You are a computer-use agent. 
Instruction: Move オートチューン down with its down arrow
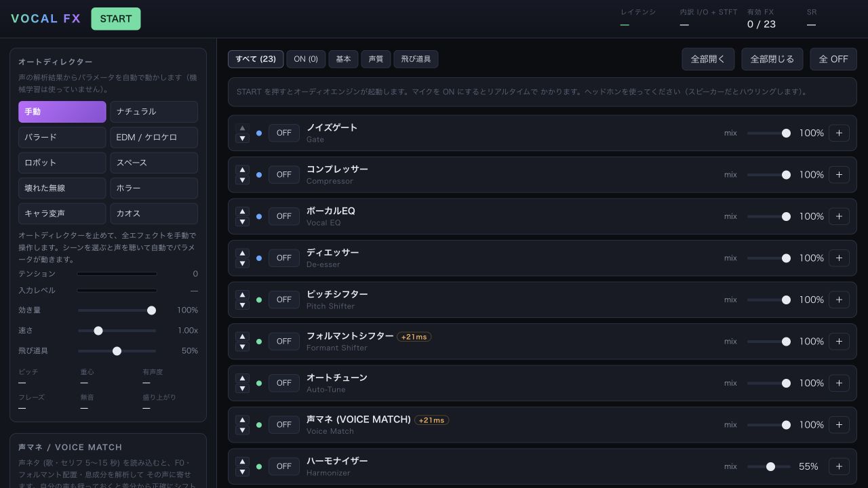click(242, 388)
